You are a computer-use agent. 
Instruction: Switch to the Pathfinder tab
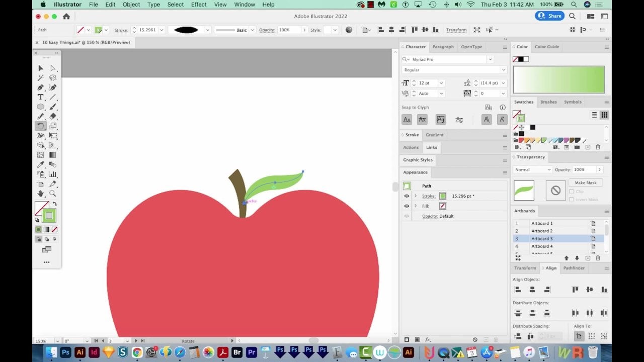tap(574, 268)
